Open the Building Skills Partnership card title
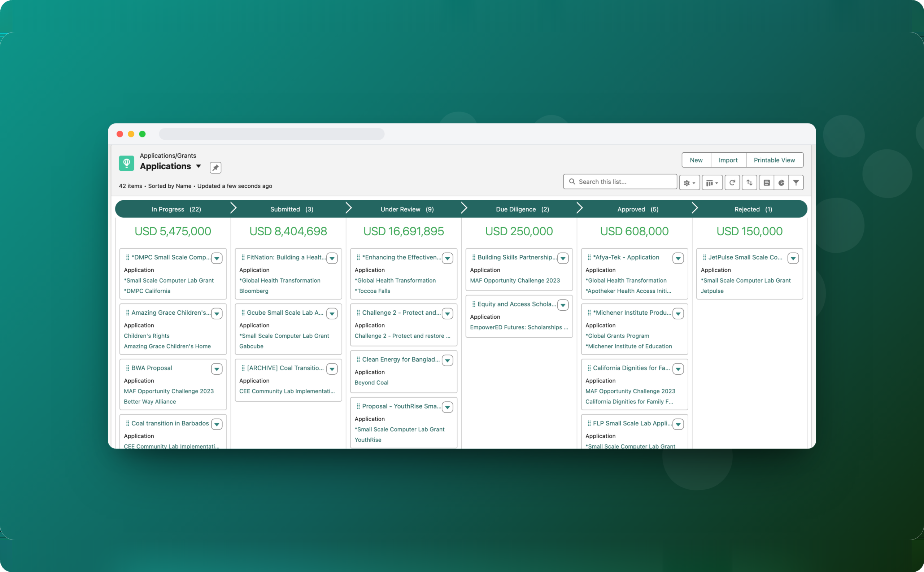The width and height of the screenshot is (924, 572). tap(517, 257)
